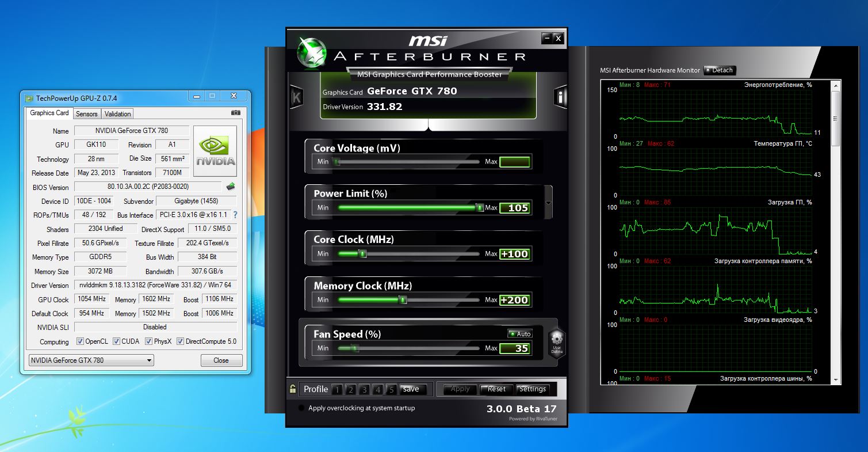Click the BIOS Version value field
The height and width of the screenshot is (452, 868).
[x=148, y=187]
